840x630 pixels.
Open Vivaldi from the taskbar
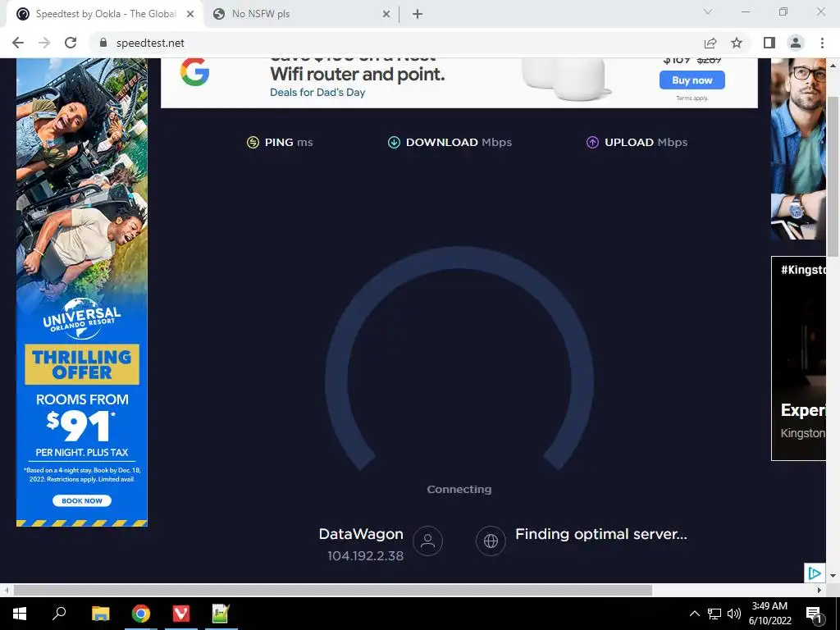pos(181,614)
